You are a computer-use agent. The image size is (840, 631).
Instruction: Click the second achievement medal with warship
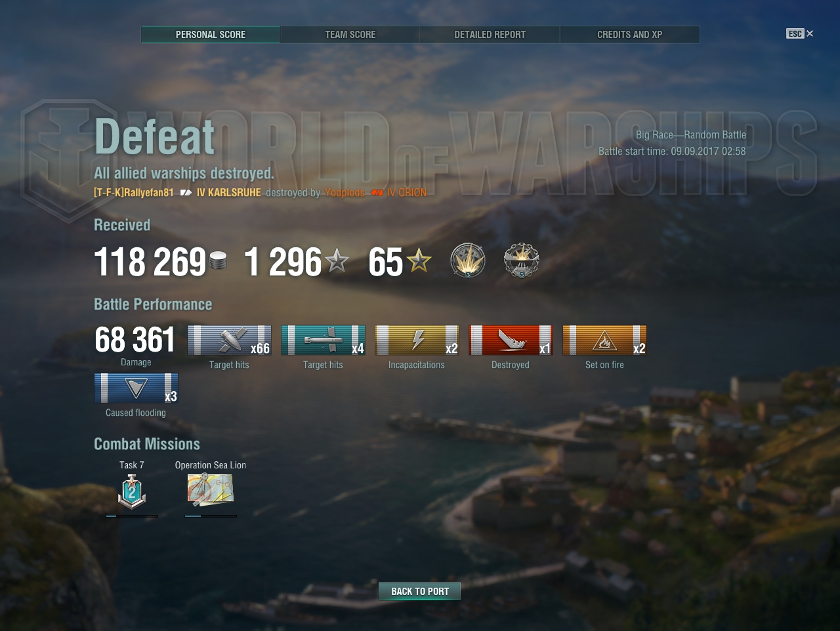522,260
